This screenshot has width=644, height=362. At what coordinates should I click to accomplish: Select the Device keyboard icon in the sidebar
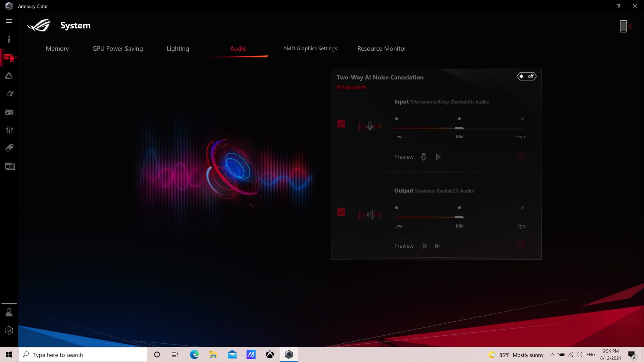pos(9,58)
